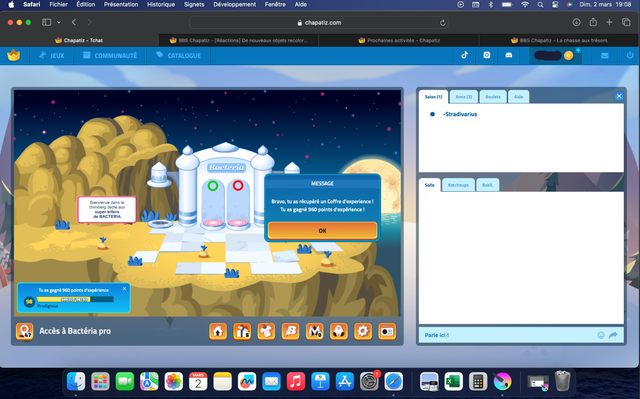Show Safari tab overview icon

pyautogui.click(x=626, y=22)
